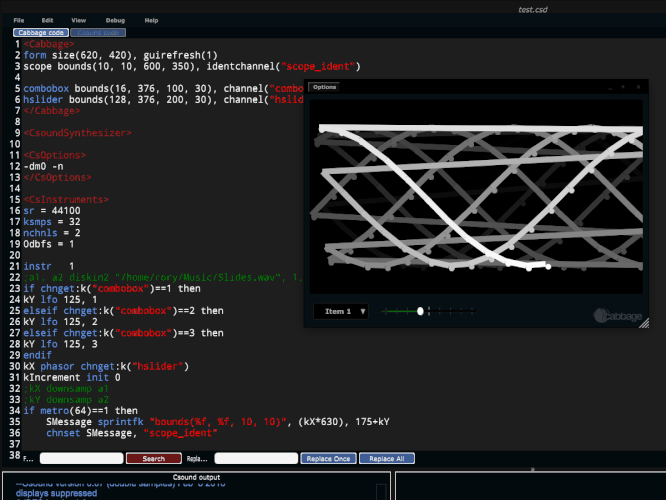Screen dimensions: 666x500
Task: Switch to the Csound code tab
Action: 98,33
